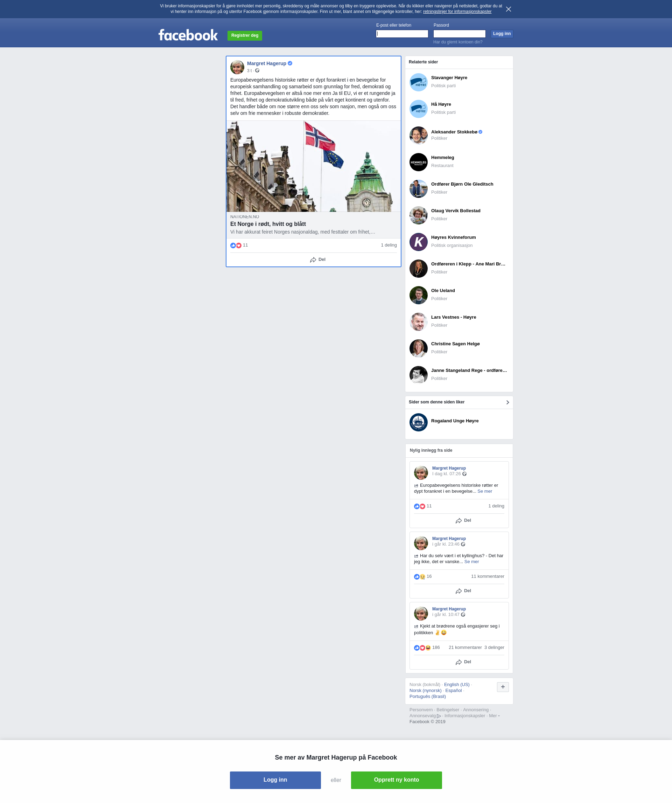Click reaction icons with 186 on brødrene post
Viewport: 672px width, 803px height.
[x=427, y=648]
